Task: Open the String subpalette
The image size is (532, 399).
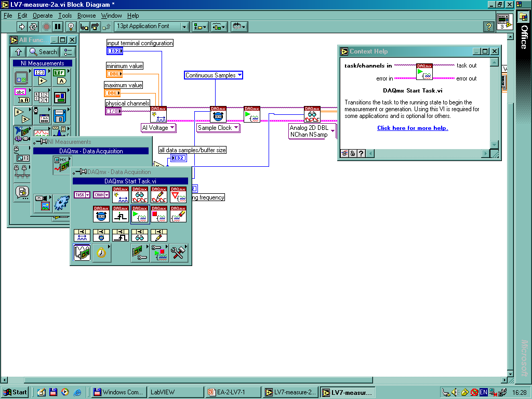Action: (22, 96)
